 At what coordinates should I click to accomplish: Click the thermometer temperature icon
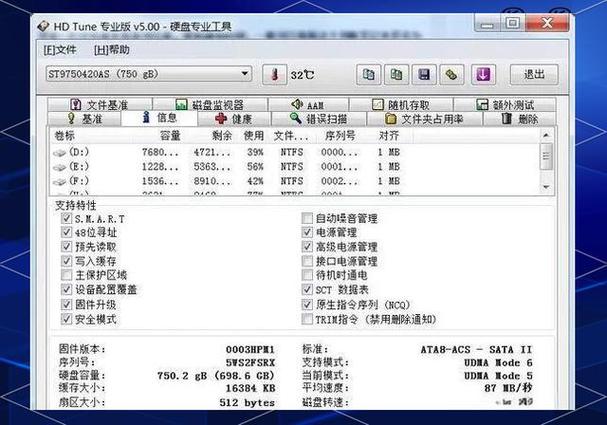[274, 74]
